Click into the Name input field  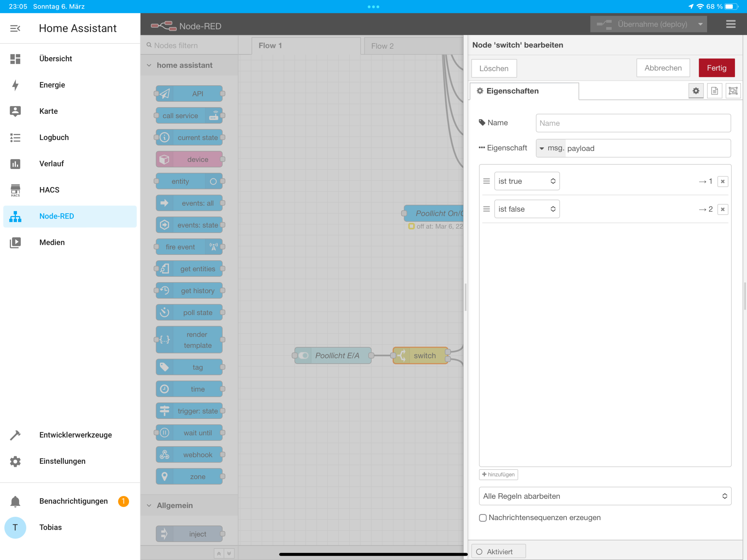coord(633,123)
